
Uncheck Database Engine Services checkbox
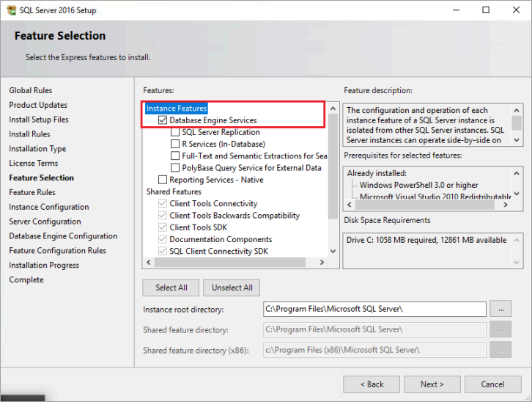click(x=163, y=120)
